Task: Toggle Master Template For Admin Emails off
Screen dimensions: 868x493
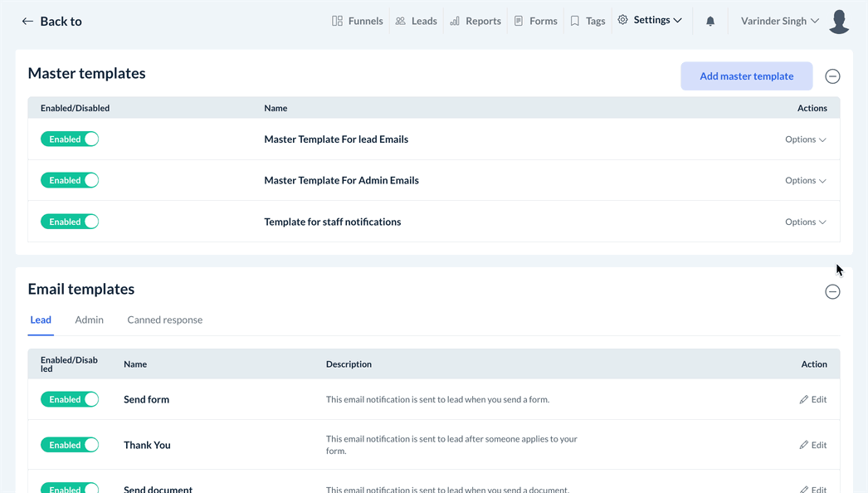Action: (70, 180)
